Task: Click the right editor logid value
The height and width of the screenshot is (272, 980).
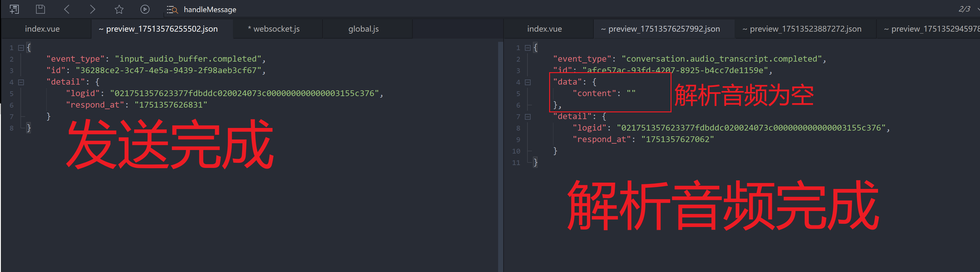Action: (x=751, y=128)
